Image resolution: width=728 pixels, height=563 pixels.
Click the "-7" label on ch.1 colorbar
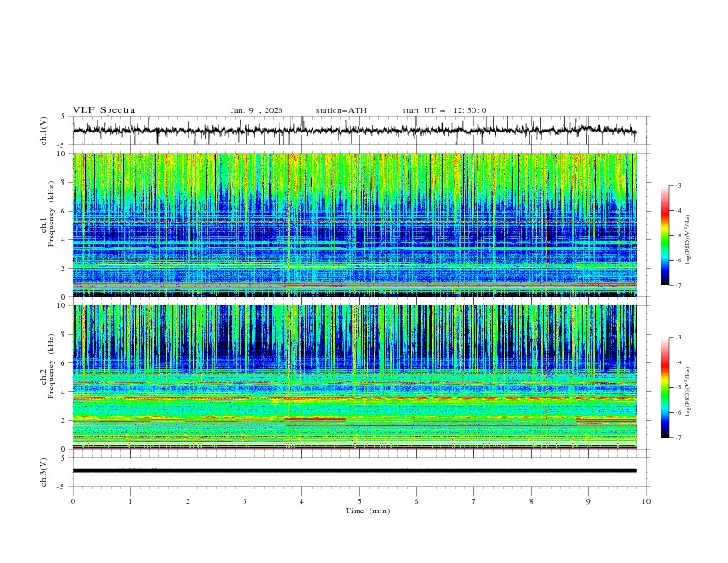point(678,285)
